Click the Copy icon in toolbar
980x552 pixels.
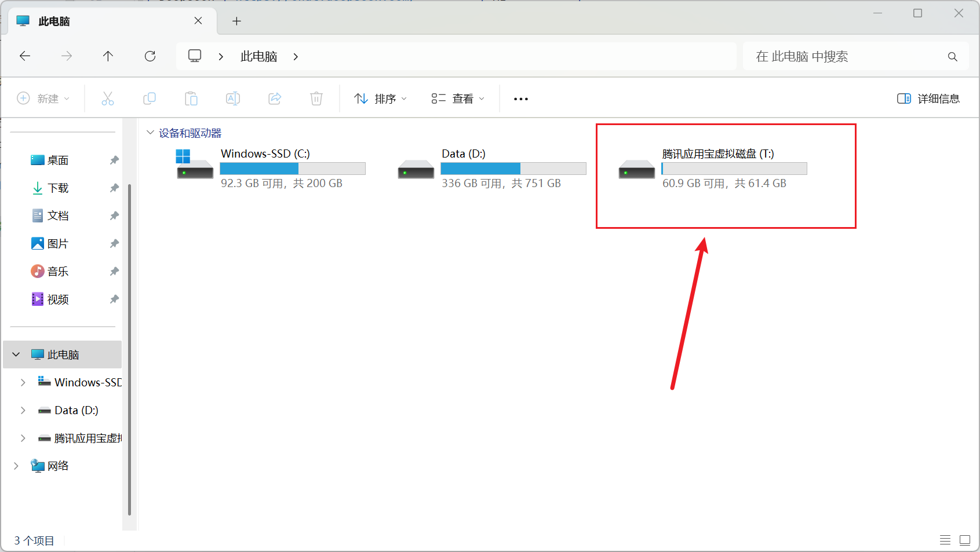tap(150, 98)
